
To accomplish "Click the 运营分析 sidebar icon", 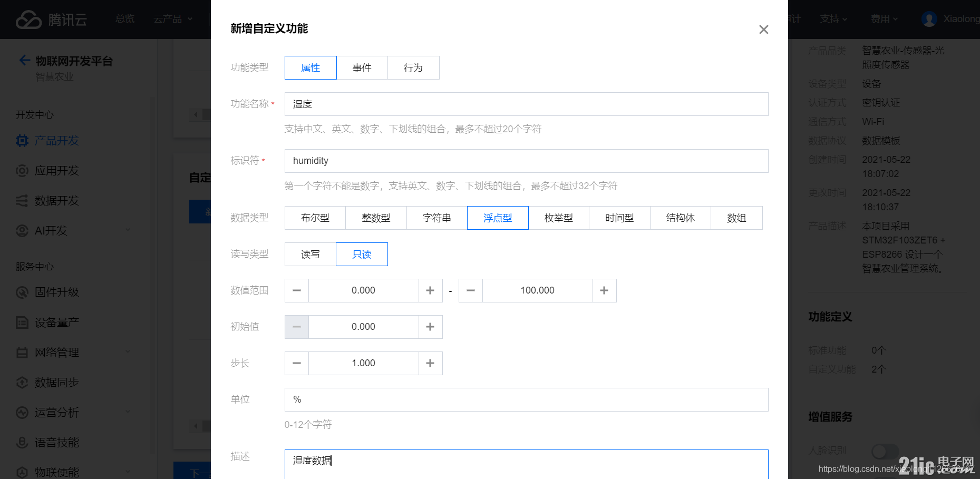I will click(22, 413).
